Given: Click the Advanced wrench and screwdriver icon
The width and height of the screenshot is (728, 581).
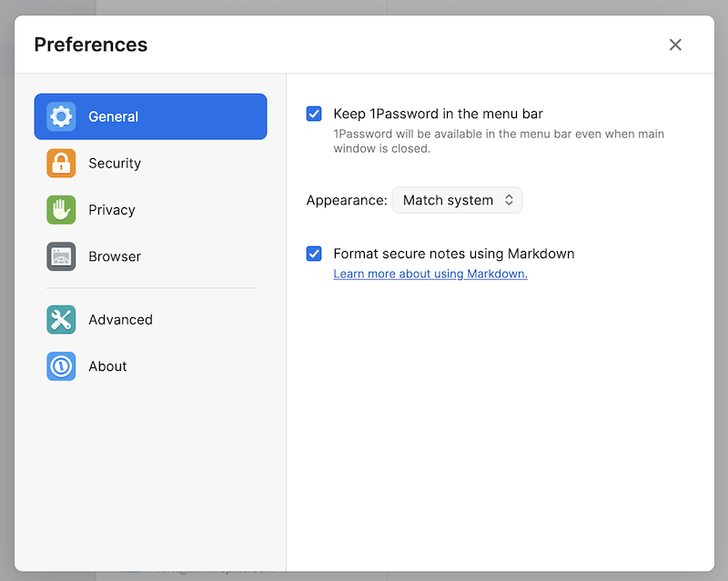Looking at the screenshot, I should (61, 320).
